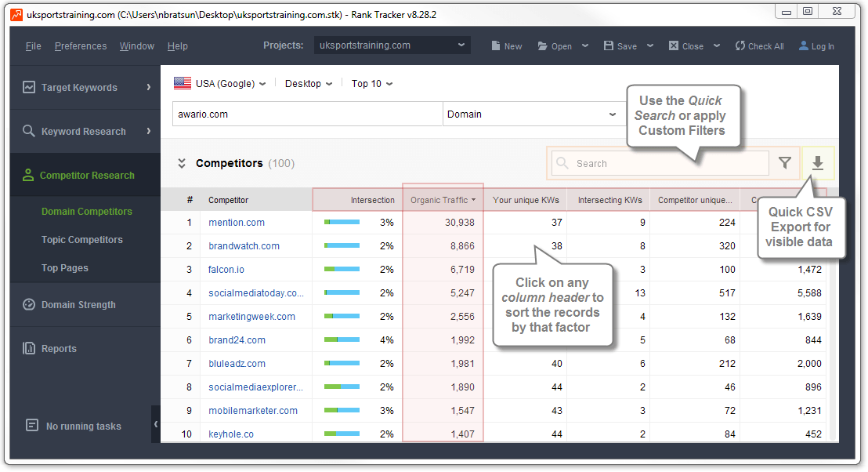This screenshot has width=868, height=472.
Task: Open the keyhole.co competitor link
Action: point(231,434)
